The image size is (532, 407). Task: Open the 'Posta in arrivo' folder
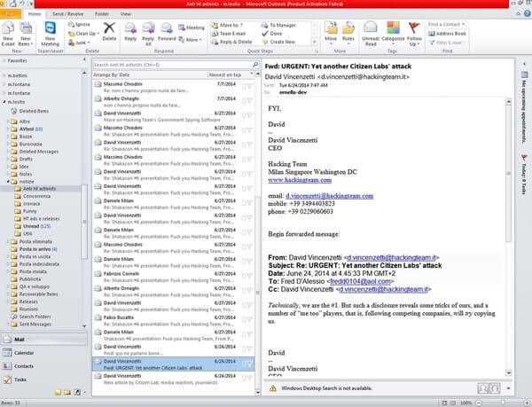click(35, 249)
